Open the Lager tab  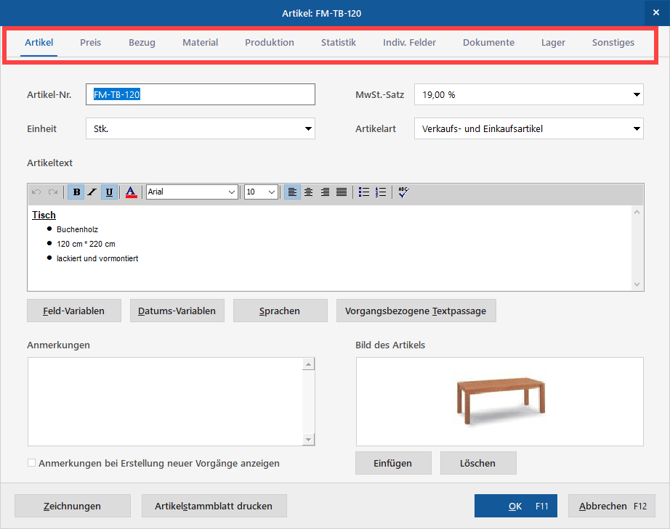[x=553, y=43]
